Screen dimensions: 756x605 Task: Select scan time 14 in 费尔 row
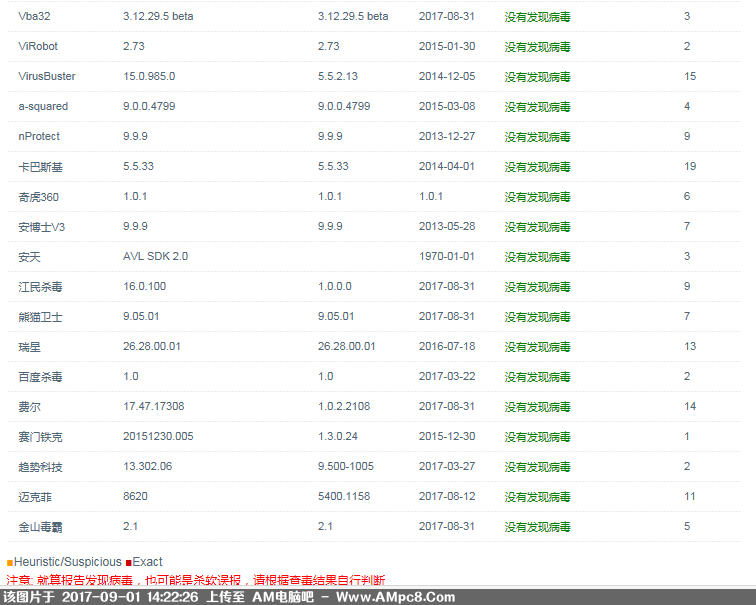coord(690,406)
